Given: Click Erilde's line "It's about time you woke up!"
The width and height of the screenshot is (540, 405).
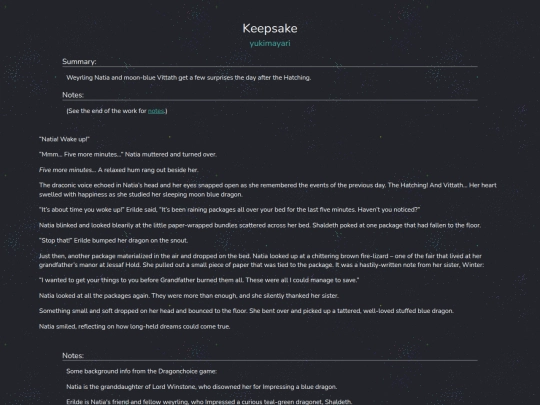Looking at the screenshot, I should pos(229,210).
